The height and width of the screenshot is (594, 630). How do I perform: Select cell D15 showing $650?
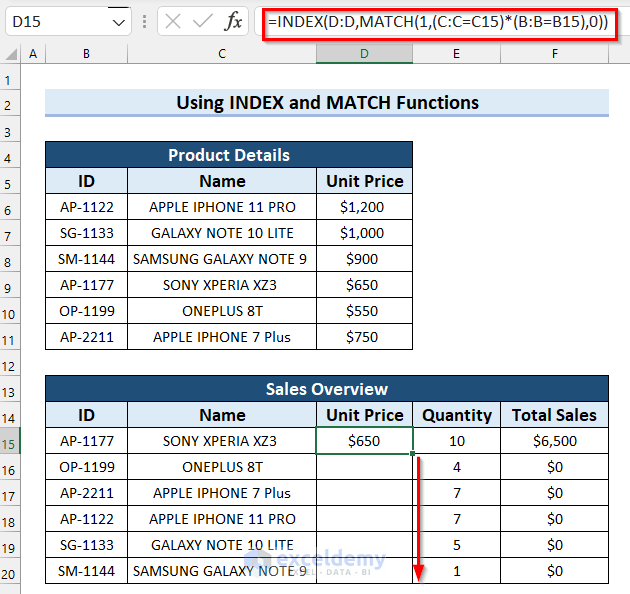(364, 441)
